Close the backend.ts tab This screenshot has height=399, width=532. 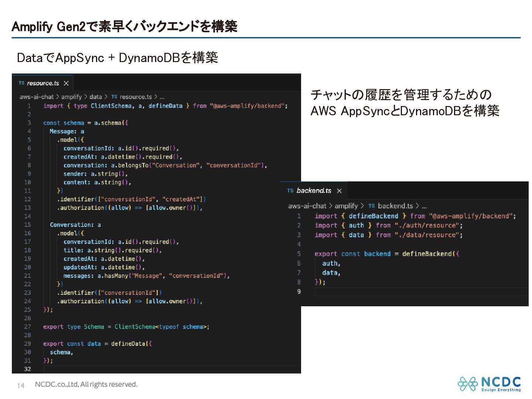[x=339, y=191]
